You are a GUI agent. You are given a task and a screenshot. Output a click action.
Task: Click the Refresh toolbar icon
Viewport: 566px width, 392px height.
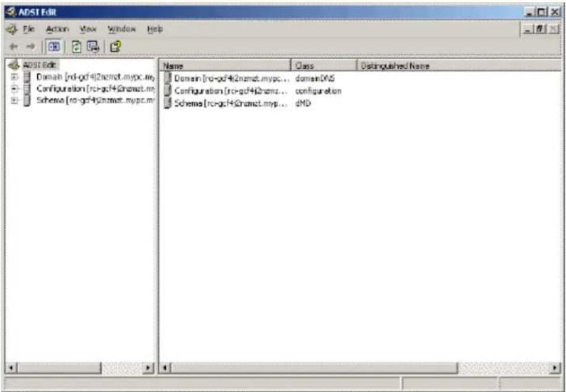[76, 47]
